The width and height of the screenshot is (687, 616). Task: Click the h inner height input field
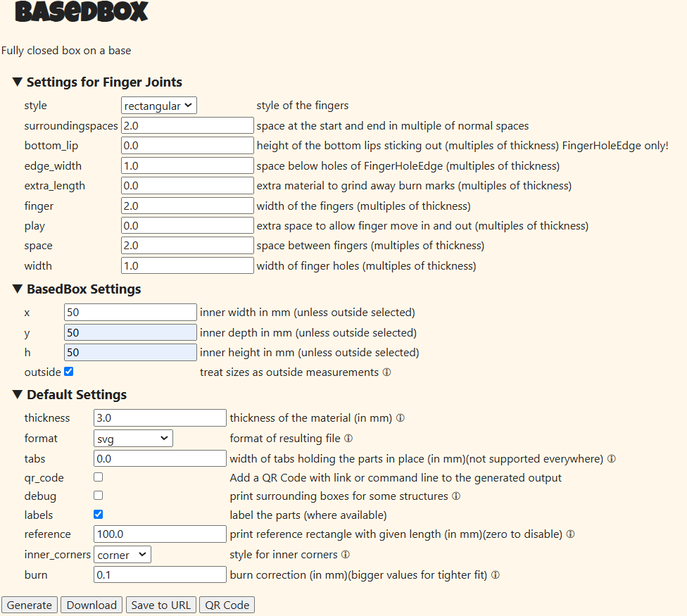tap(130, 352)
